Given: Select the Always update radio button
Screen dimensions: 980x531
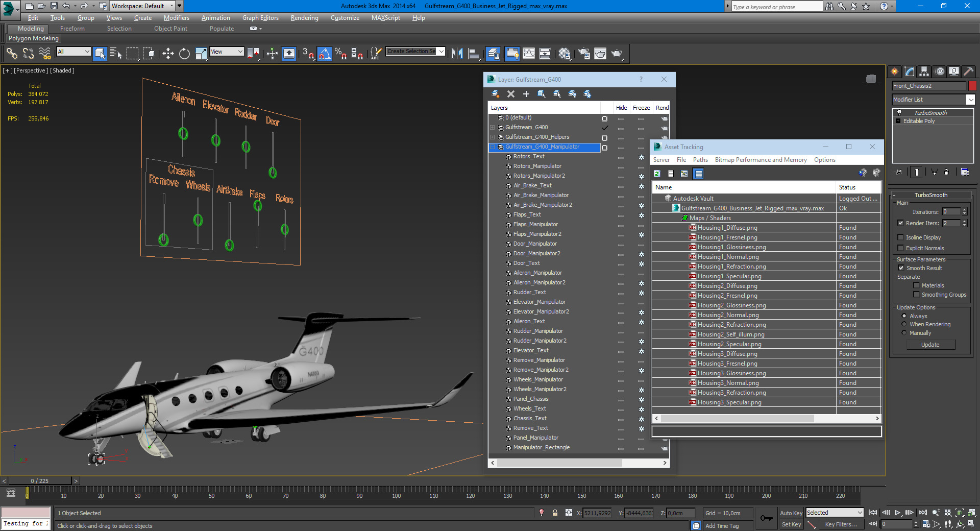Looking at the screenshot, I should pyautogui.click(x=904, y=316).
